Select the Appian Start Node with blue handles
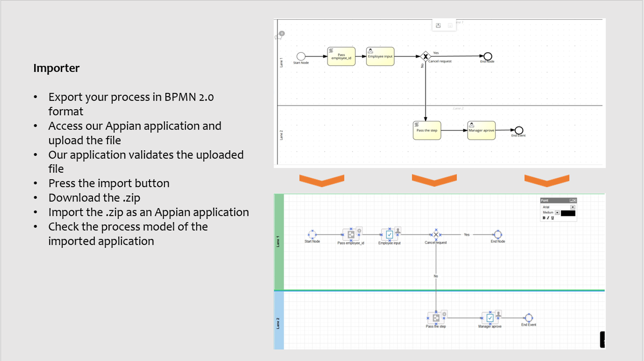644x361 pixels. click(312, 235)
